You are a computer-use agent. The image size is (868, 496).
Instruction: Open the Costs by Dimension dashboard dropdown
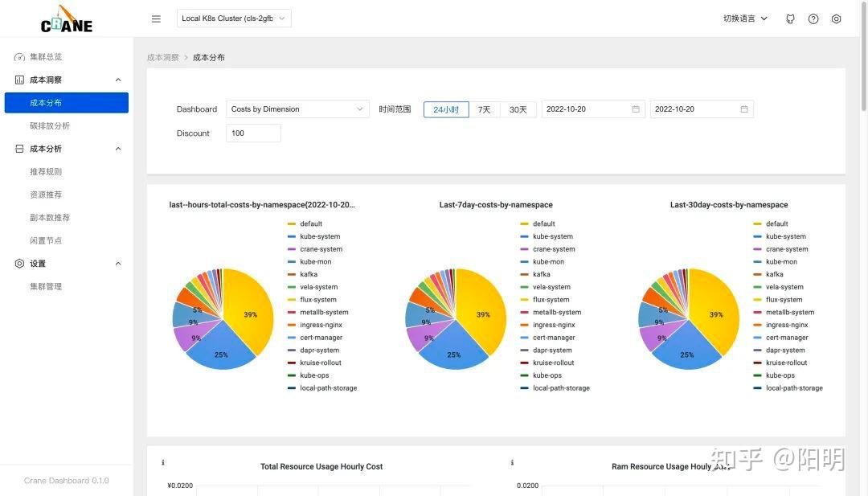point(297,109)
